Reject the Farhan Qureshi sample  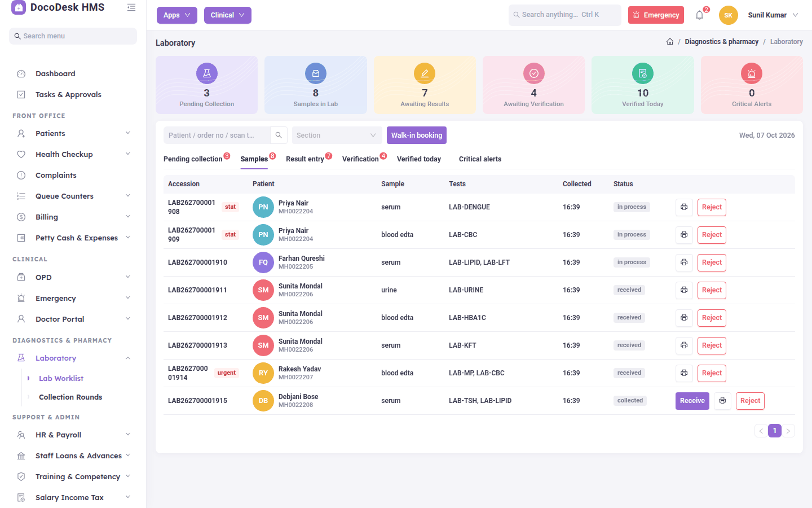712,262
